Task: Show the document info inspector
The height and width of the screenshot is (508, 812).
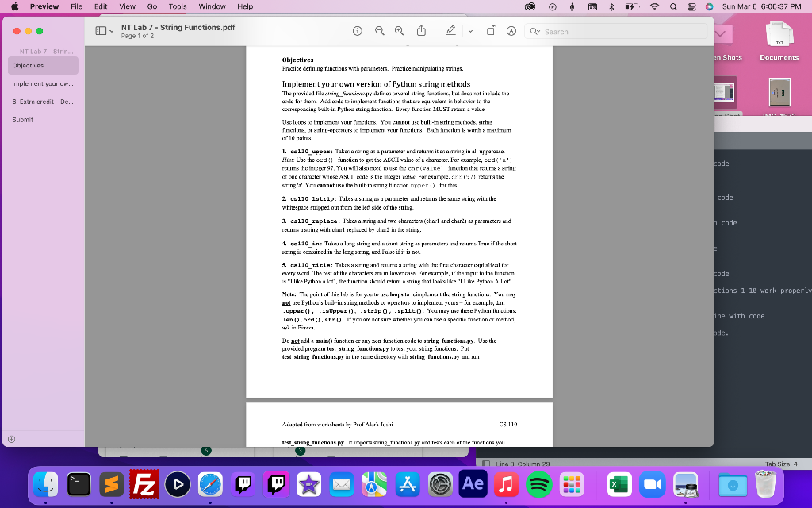Action: [x=358, y=31]
